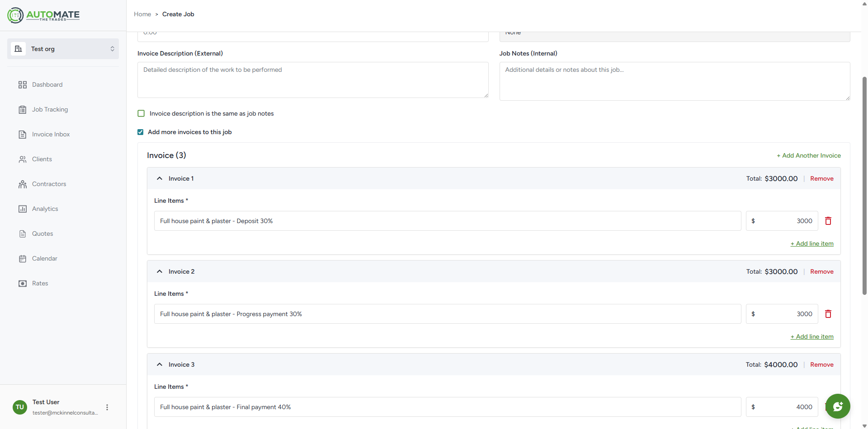868x429 pixels.
Task: Select the Job Tracking sidebar icon
Action: coord(50,109)
